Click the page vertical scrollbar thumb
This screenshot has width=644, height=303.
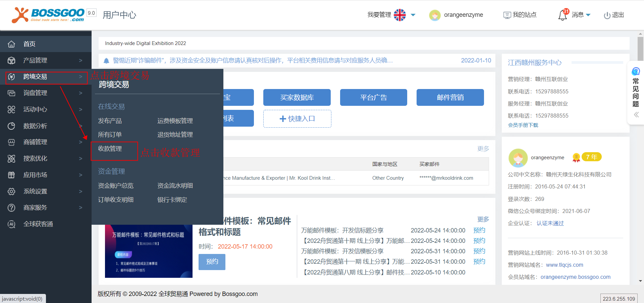[640, 49]
